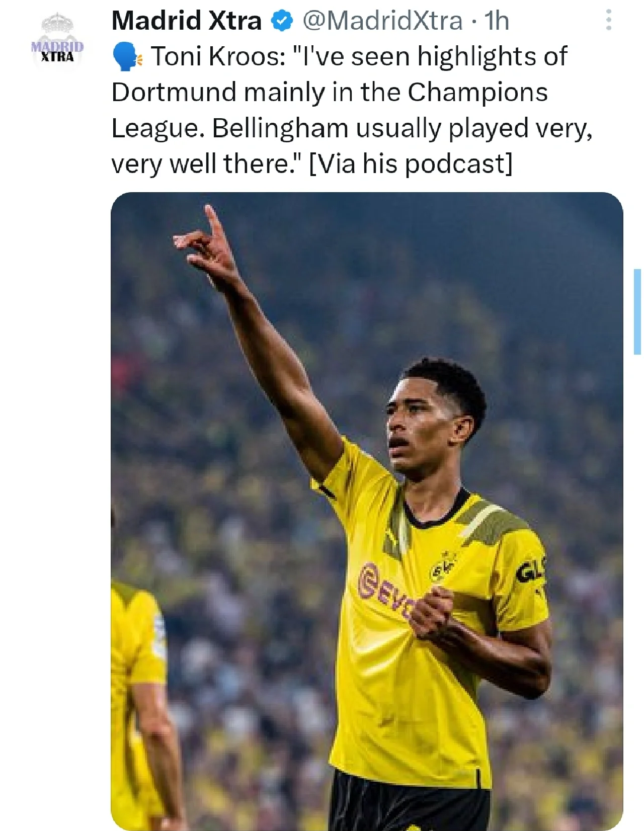Click the blue verified badge

pos(282,21)
